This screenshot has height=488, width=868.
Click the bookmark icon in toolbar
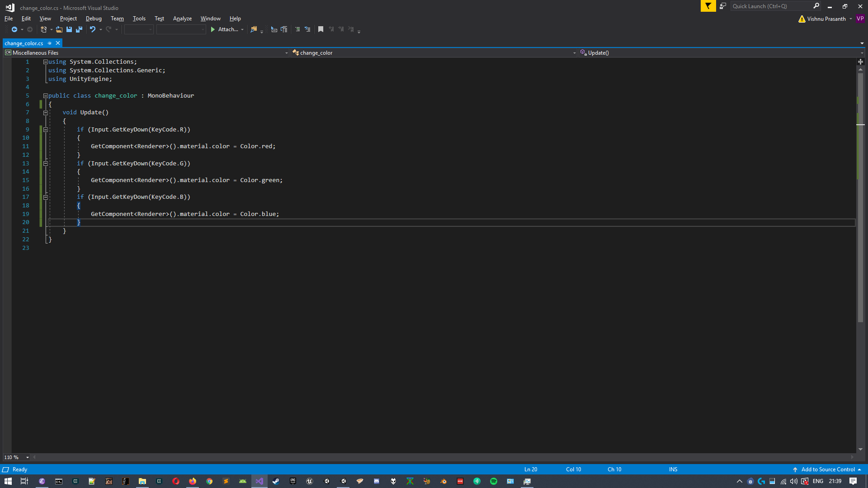[321, 29]
